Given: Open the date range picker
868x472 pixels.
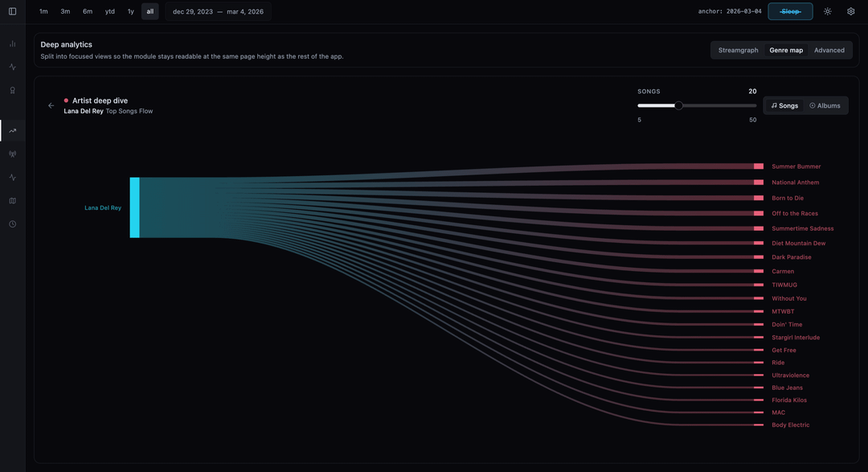Looking at the screenshot, I should coord(218,11).
